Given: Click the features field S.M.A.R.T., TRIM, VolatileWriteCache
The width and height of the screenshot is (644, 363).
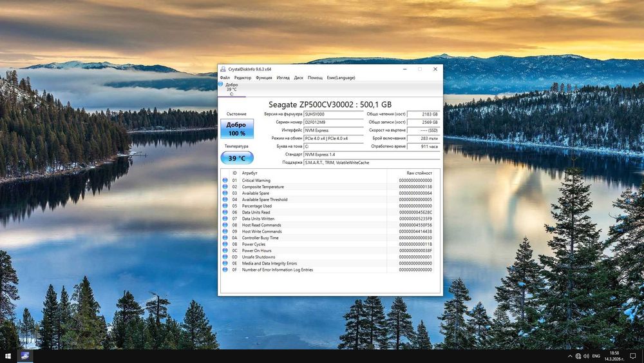Looking at the screenshot, I should point(372,162).
